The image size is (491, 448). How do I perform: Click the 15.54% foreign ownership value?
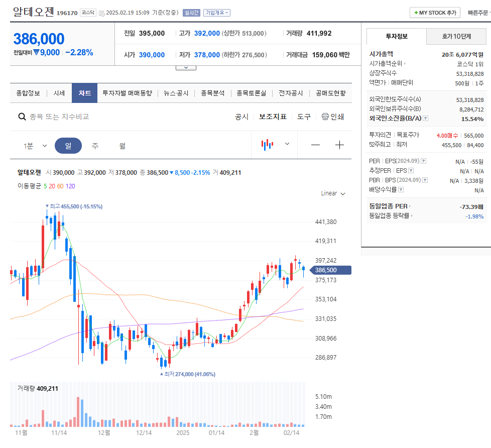coord(472,119)
